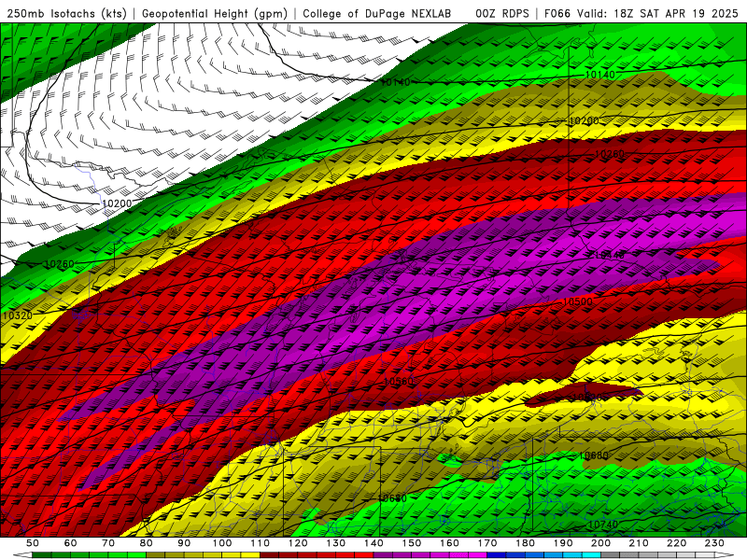Select the 'College of DuPage NEXLAB' header text
The width and height of the screenshot is (747, 560).
tap(377, 13)
